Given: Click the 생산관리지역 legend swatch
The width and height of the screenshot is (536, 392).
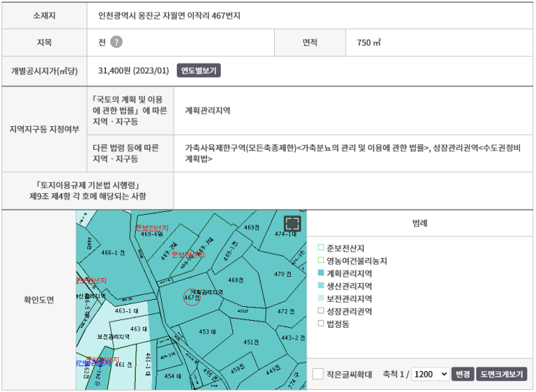Looking at the screenshot, I should (320, 285).
